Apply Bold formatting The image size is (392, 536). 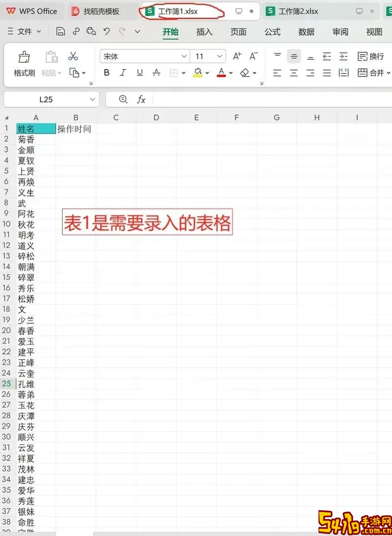107,73
